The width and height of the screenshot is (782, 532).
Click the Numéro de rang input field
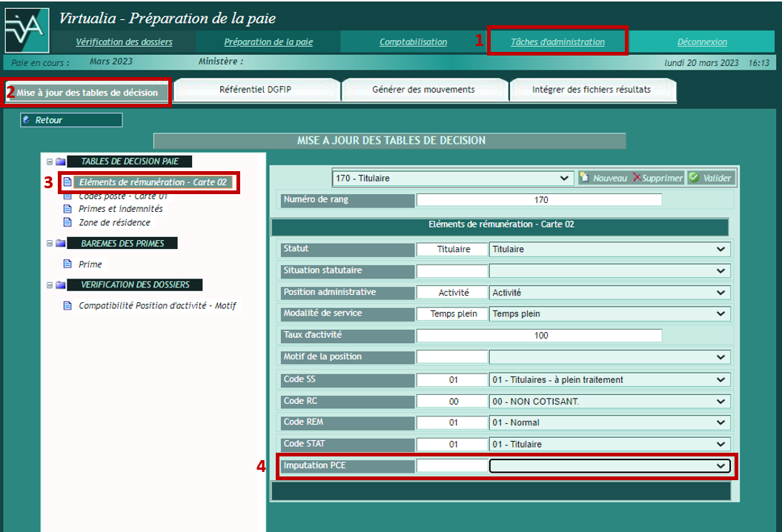pos(538,200)
